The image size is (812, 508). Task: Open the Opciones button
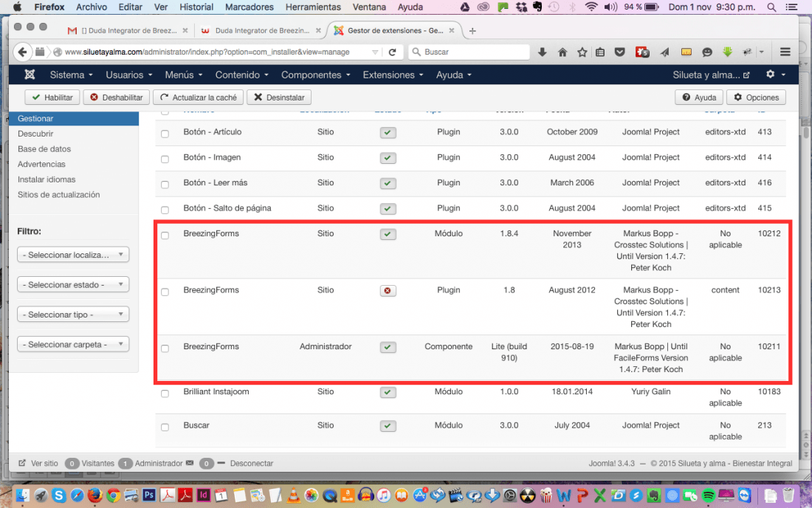click(x=756, y=97)
